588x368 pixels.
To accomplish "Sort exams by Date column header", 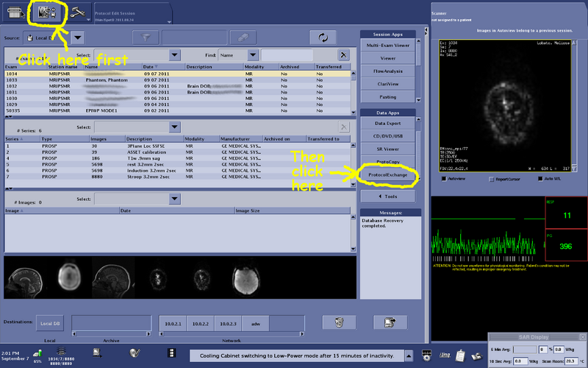I will tap(163, 67).
